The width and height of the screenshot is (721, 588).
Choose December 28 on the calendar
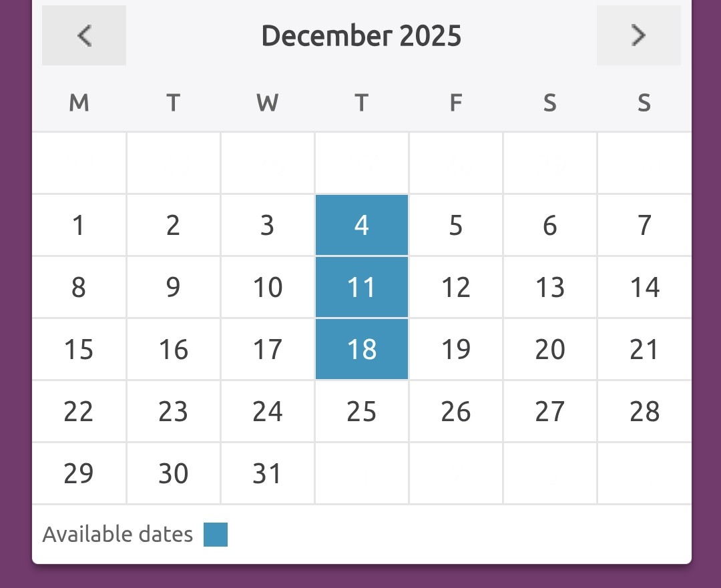pos(644,412)
